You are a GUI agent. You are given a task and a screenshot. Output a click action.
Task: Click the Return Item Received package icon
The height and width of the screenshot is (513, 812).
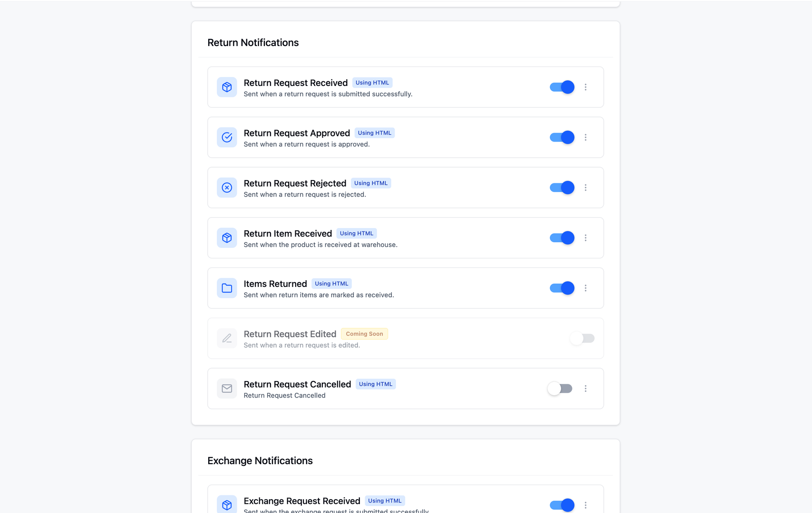(227, 237)
